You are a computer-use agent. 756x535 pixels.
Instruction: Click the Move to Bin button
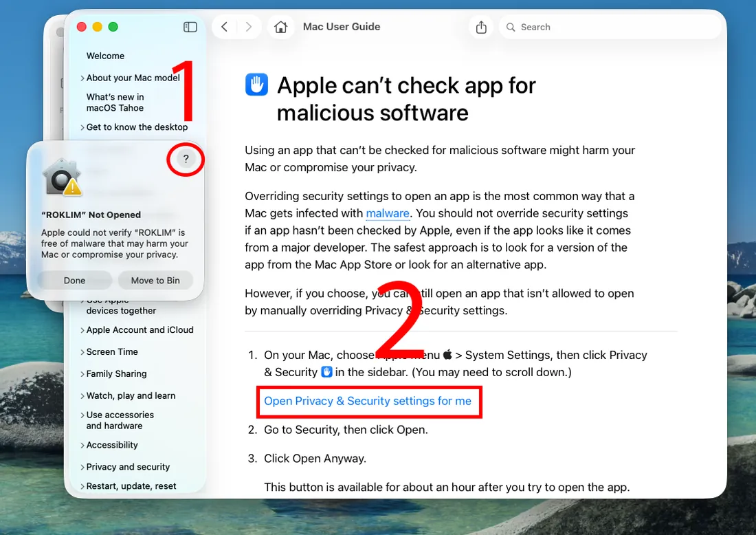pos(155,281)
